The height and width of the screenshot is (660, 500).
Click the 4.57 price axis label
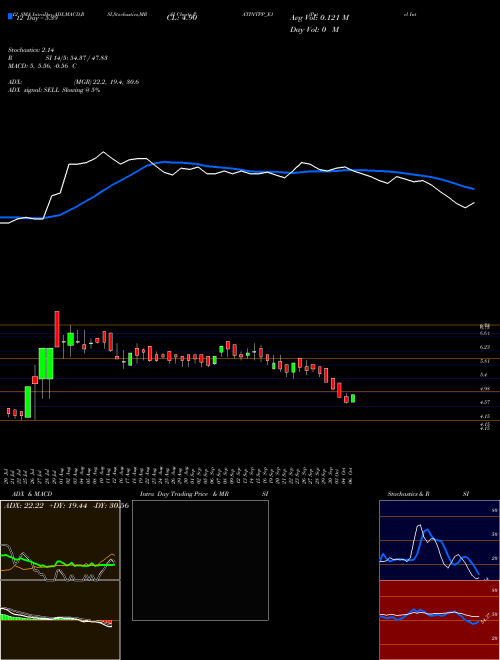click(x=485, y=402)
